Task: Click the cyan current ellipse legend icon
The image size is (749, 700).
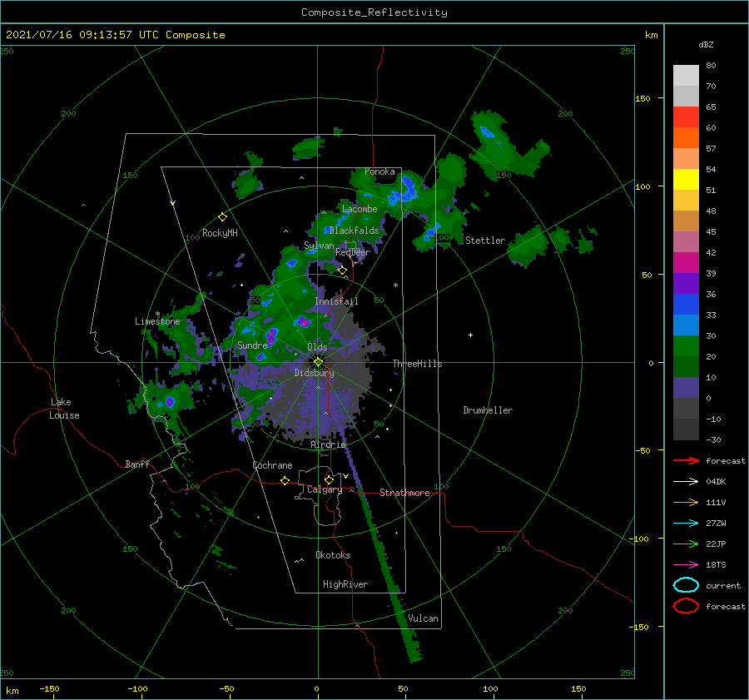Action: click(x=686, y=585)
